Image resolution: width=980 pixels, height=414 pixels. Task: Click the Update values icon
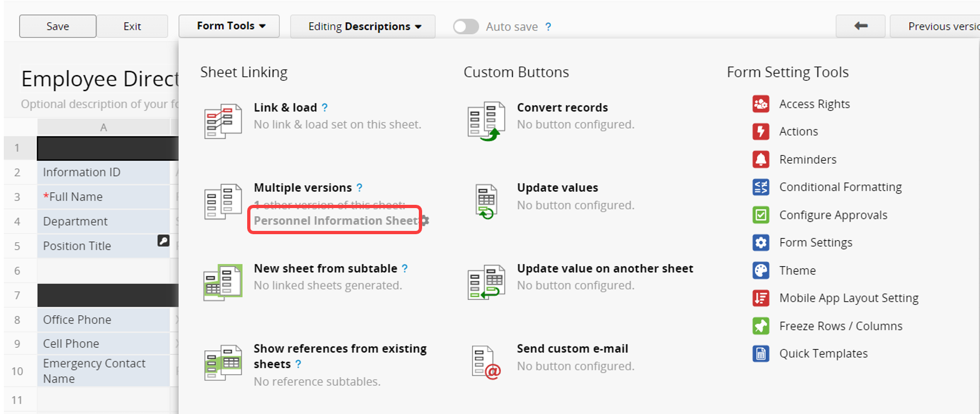486,202
